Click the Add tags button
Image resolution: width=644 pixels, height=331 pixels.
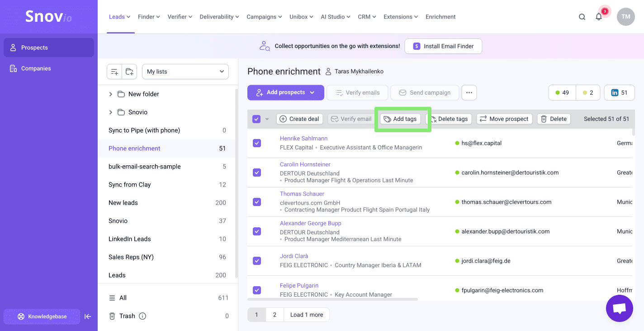[400, 119]
